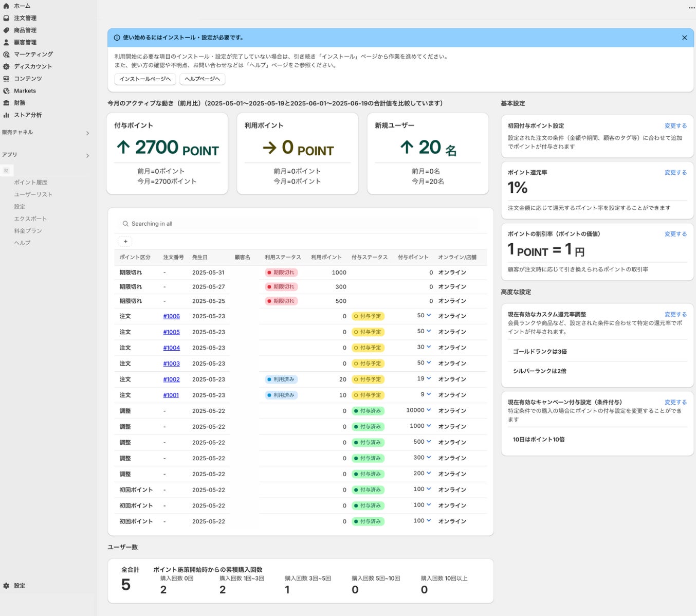
Task: Click the Orders (注文管理) inbox icon
Action: [6, 18]
